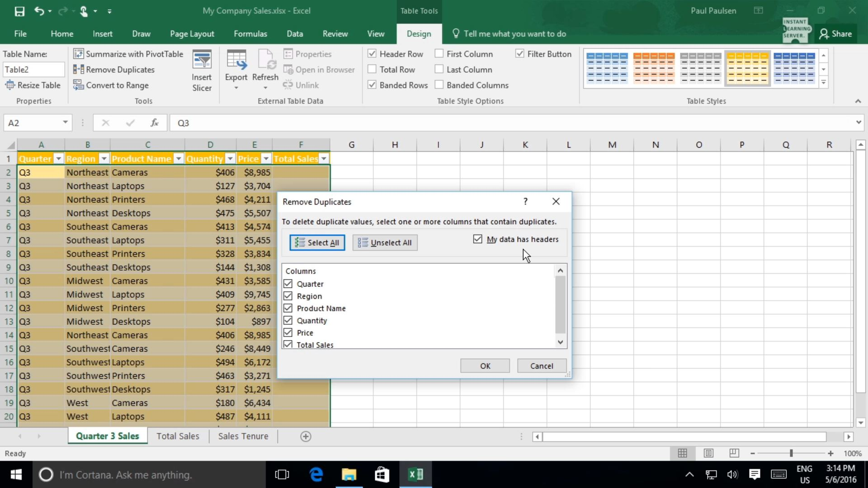This screenshot has height=488, width=868.
Task: Open the View menu tab
Action: coord(376,33)
